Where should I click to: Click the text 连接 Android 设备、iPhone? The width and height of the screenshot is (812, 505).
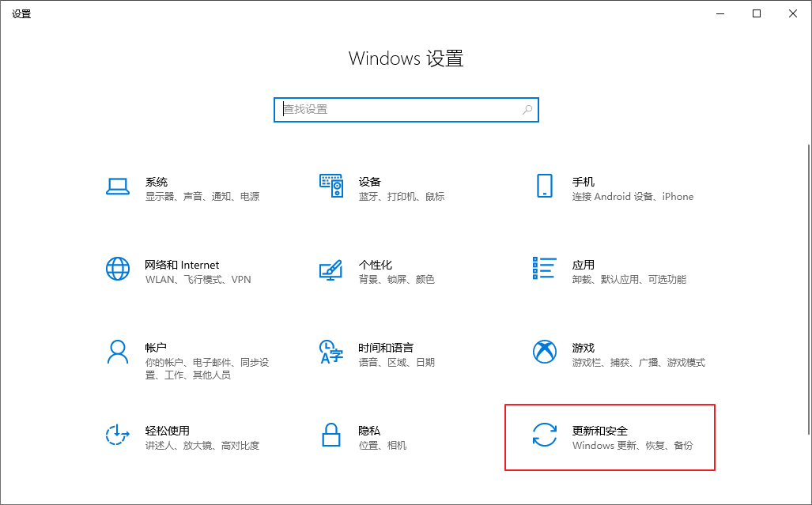[x=633, y=197]
